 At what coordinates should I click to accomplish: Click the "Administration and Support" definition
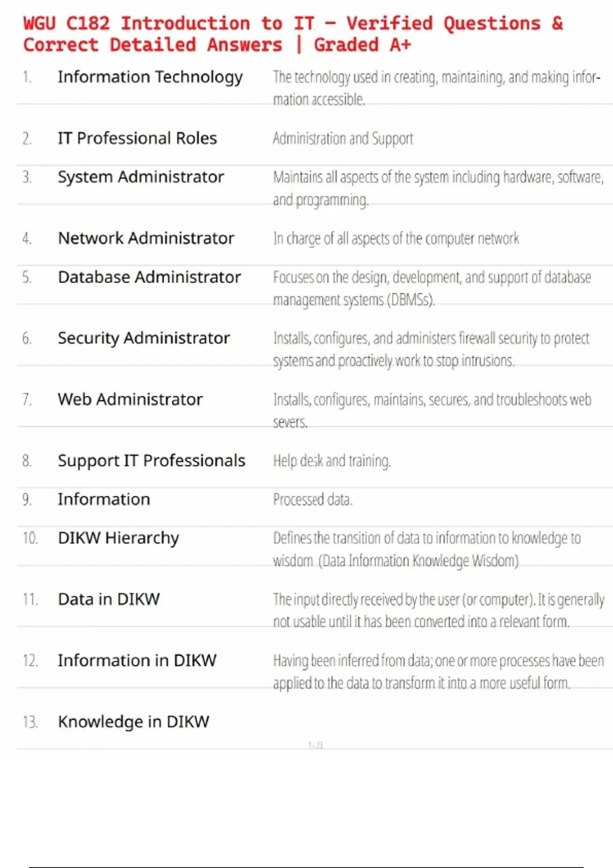(x=343, y=139)
